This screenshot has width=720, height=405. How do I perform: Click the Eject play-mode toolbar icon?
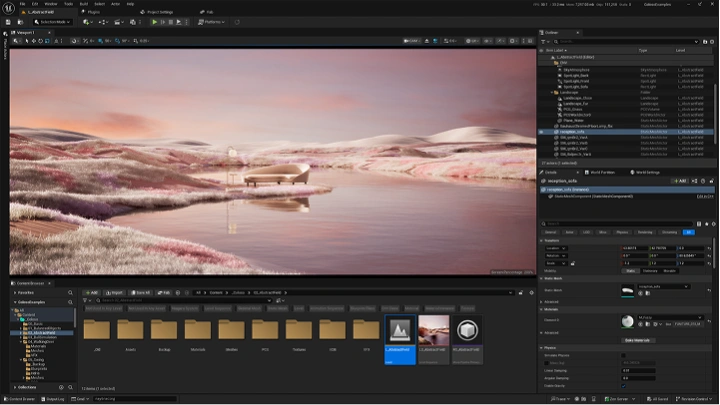pos(179,22)
